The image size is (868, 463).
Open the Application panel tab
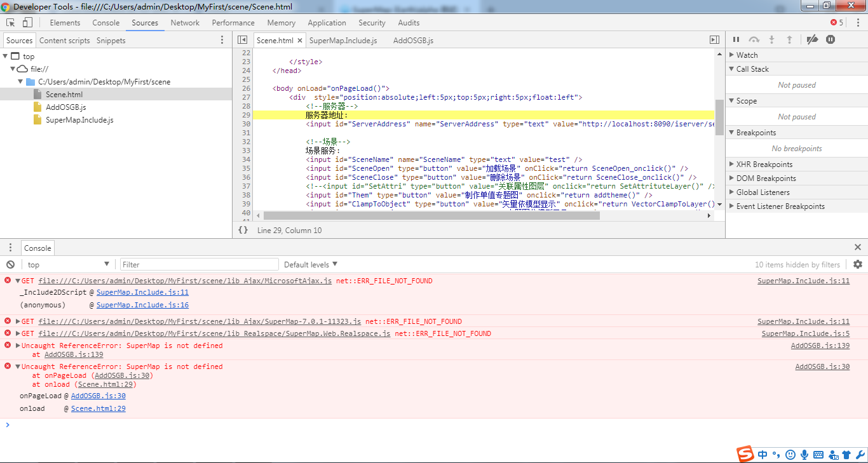coord(327,22)
